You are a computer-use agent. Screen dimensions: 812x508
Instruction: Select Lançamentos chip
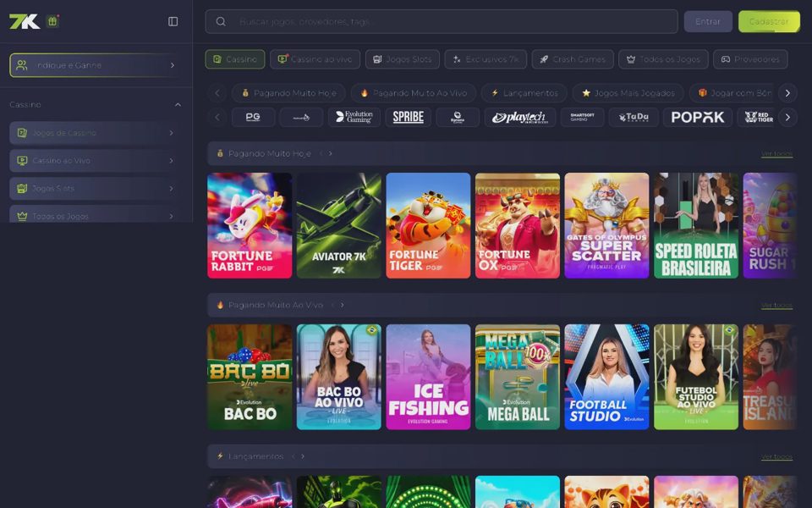pos(524,93)
